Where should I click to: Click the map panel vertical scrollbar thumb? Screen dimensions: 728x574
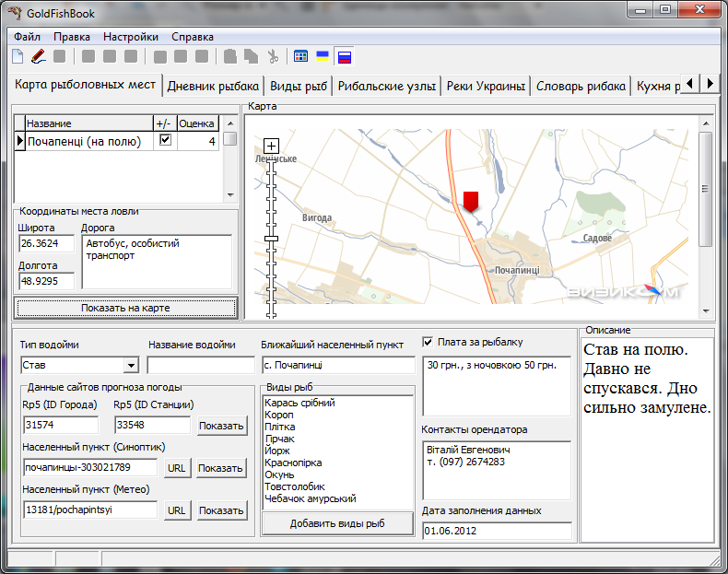pyautogui.click(x=706, y=189)
